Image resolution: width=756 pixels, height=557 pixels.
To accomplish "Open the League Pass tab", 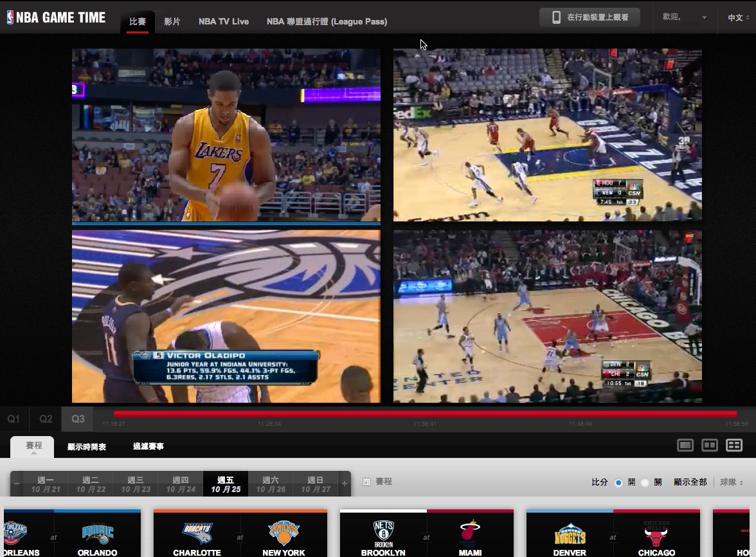I will 327,21.
